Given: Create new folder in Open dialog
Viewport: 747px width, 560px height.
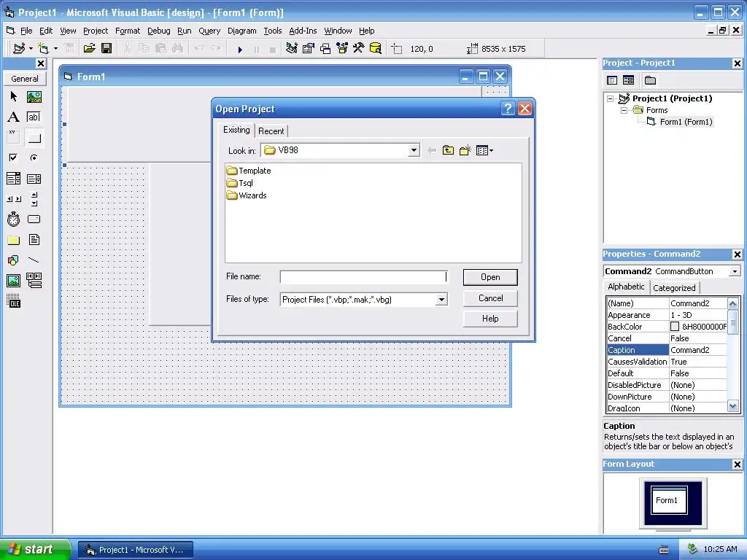Looking at the screenshot, I should click(465, 150).
